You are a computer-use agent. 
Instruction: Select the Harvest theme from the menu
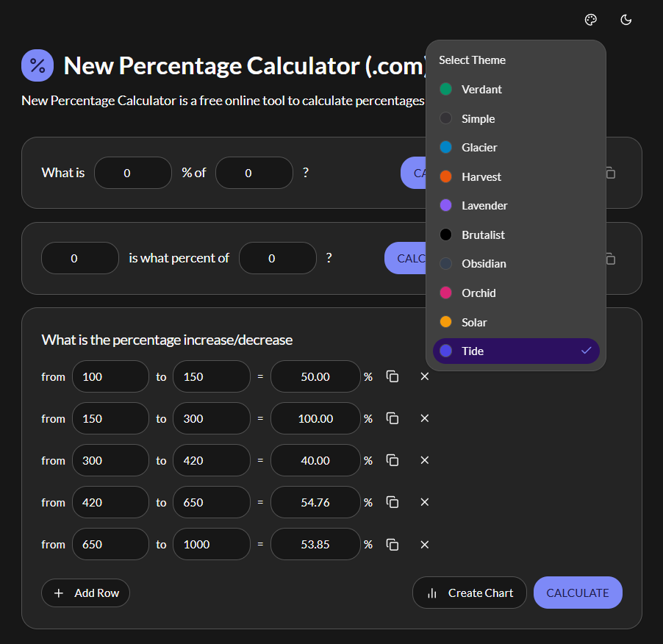pyautogui.click(x=515, y=176)
